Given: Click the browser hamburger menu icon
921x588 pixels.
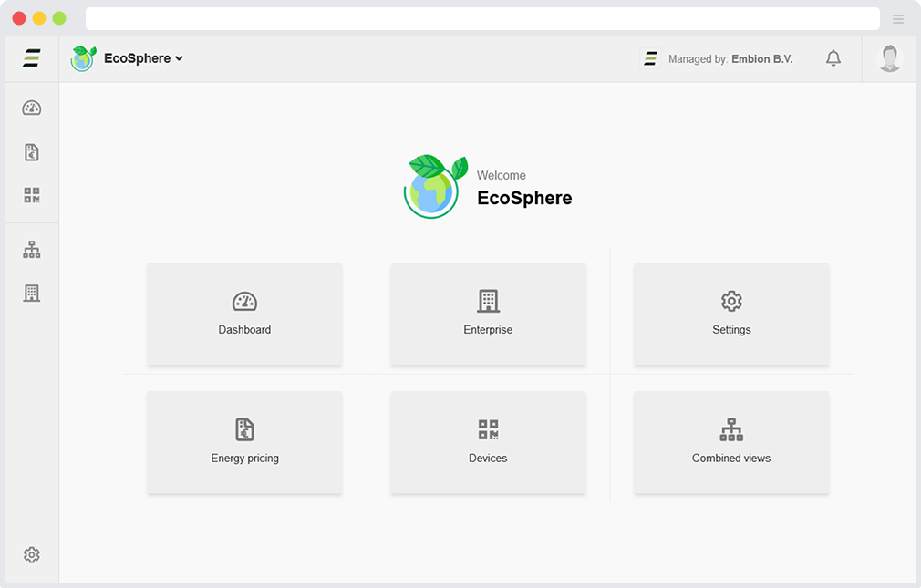Looking at the screenshot, I should [x=898, y=19].
